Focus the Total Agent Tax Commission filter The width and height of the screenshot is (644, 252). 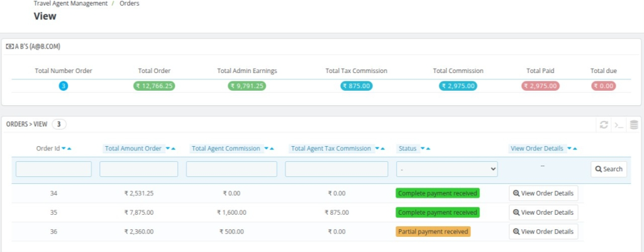(336, 169)
